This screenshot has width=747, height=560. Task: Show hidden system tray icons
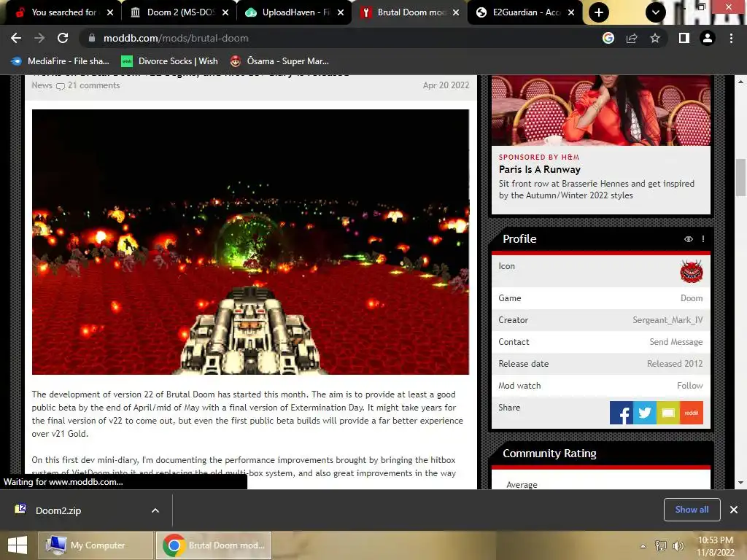pyautogui.click(x=643, y=545)
